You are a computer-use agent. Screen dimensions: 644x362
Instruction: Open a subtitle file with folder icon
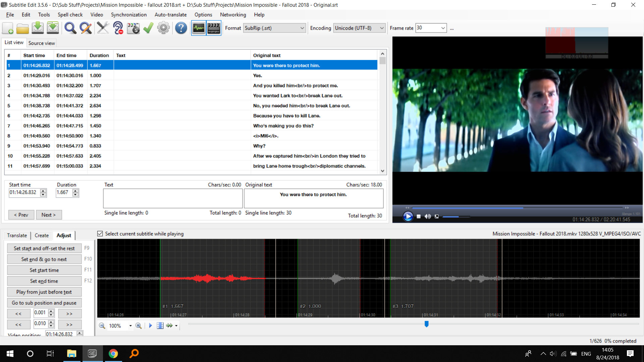coord(22,28)
